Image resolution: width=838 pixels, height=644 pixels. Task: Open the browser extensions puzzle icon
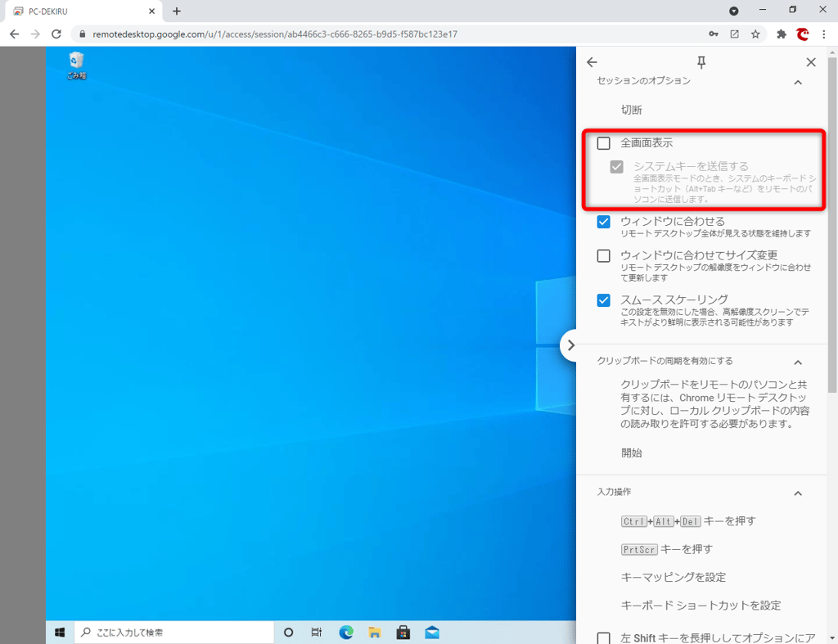(781, 34)
